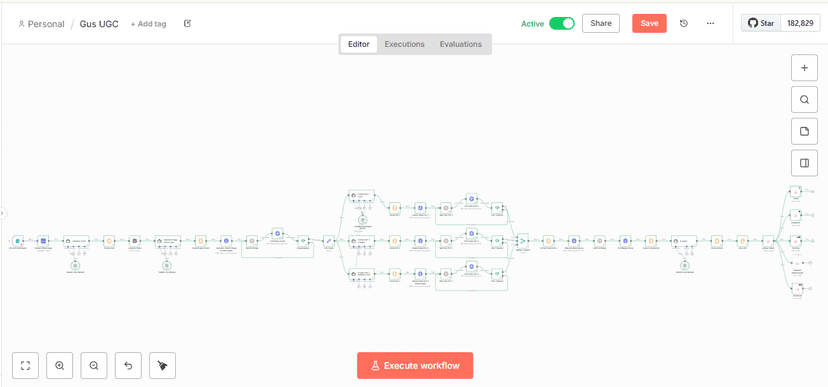Open workflow history via the clock icon

coord(684,23)
